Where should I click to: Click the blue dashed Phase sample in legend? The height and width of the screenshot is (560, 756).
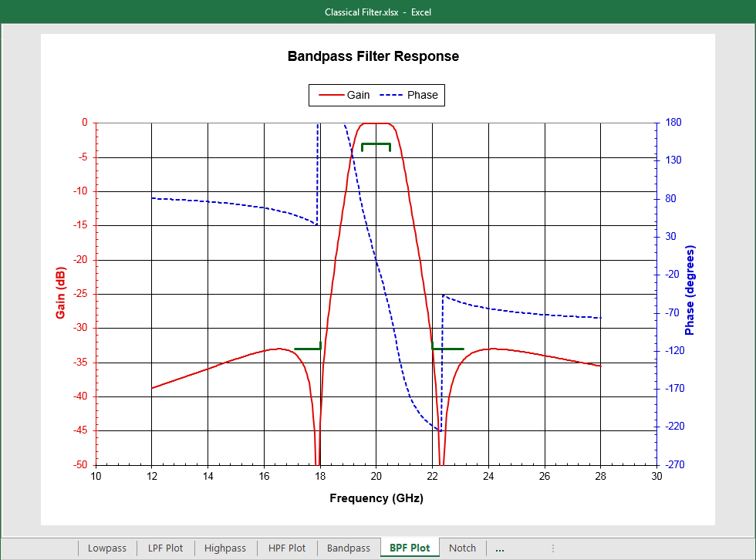point(390,95)
